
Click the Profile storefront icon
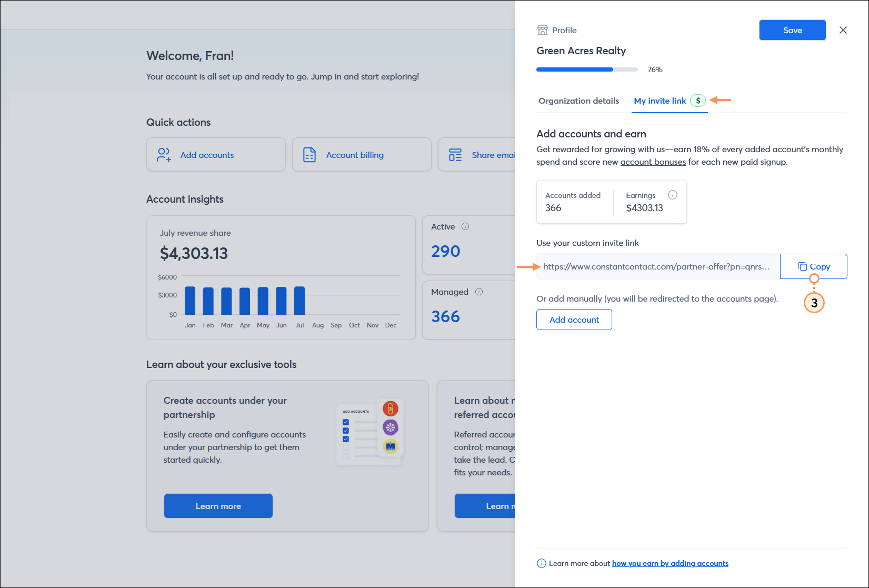pyautogui.click(x=542, y=30)
